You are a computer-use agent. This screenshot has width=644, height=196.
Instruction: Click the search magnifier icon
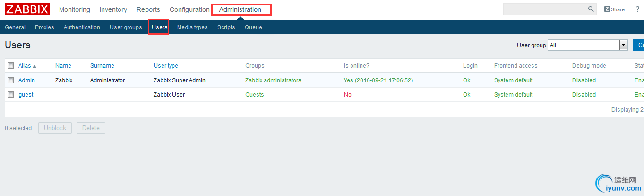(x=591, y=9)
